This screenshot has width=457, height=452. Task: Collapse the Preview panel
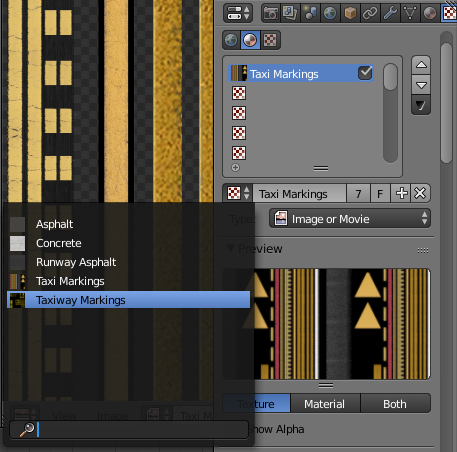pyautogui.click(x=230, y=248)
